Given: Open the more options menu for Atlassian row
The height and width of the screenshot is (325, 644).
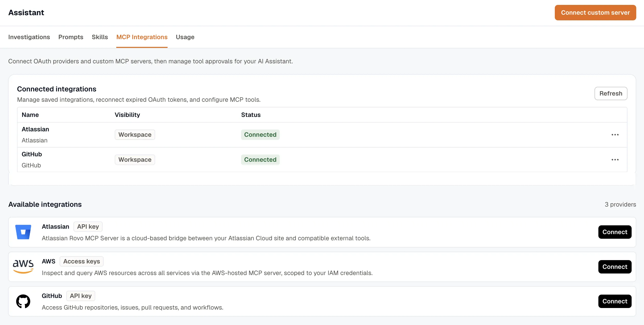Looking at the screenshot, I should (615, 135).
